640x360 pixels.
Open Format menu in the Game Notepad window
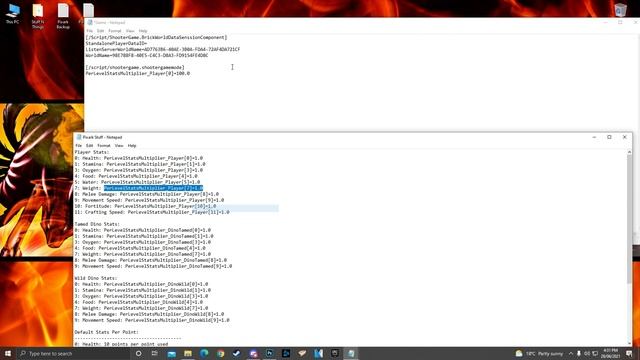(x=115, y=31)
